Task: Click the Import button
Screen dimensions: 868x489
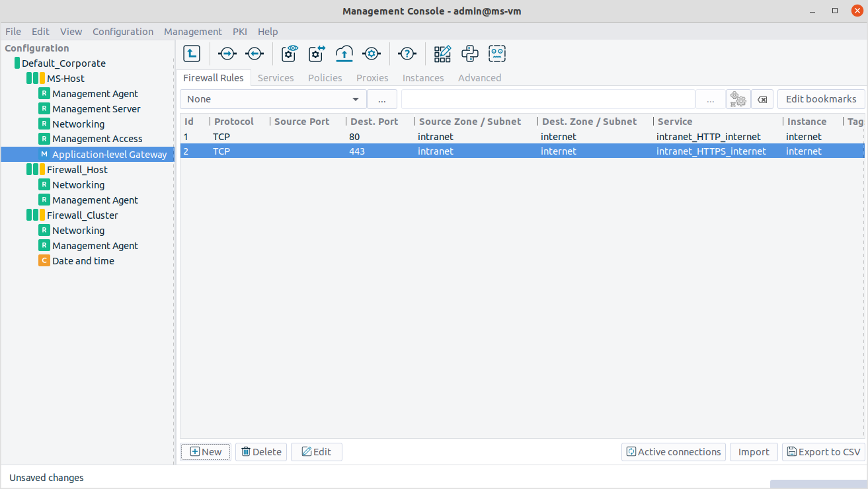Action: [754, 452]
